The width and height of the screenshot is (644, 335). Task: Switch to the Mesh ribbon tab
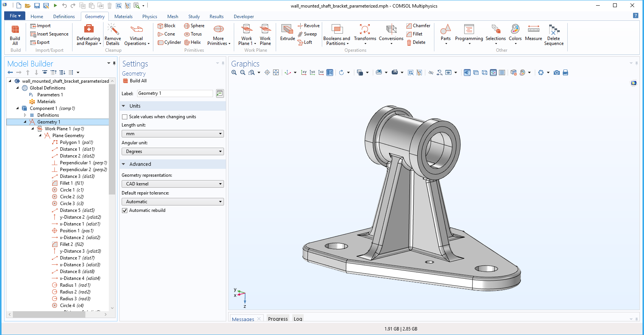[173, 17]
